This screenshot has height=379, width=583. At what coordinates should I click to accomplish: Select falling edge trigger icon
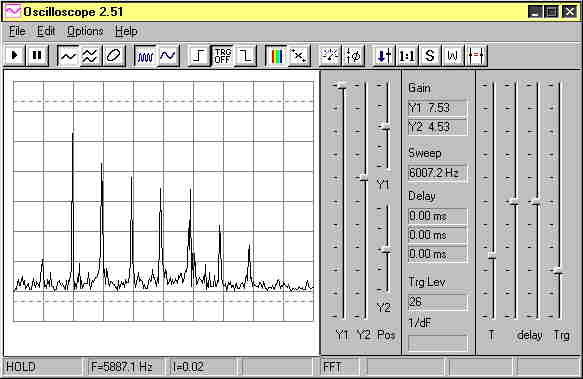pos(245,56)
